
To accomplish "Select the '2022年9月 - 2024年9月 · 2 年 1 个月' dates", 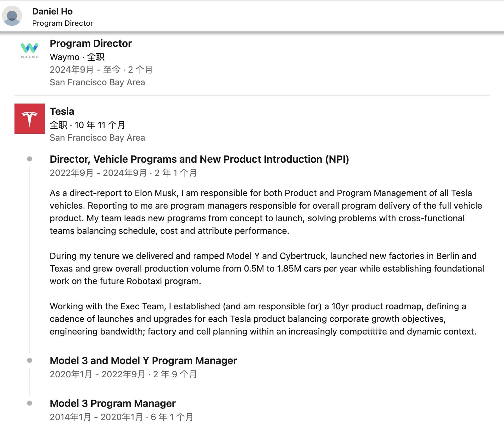I will tap(123, 173).
